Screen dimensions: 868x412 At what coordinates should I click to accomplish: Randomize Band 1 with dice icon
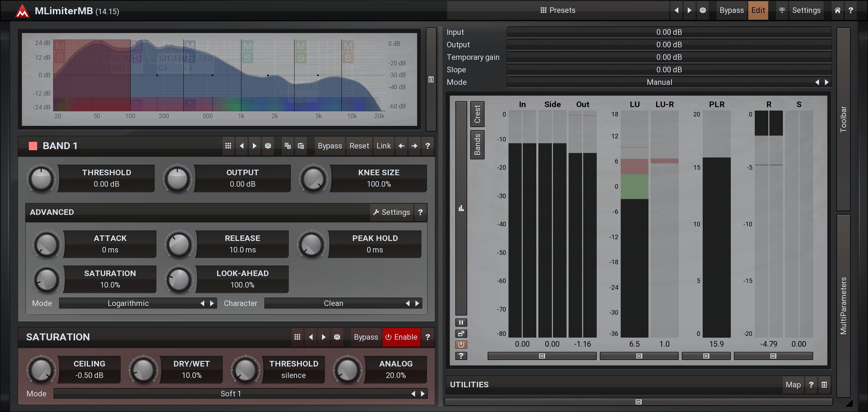pos(268,146)
